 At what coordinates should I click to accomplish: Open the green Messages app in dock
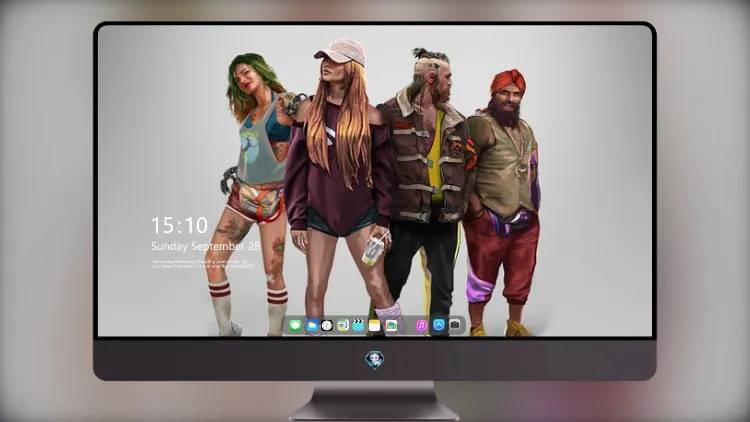296,326
